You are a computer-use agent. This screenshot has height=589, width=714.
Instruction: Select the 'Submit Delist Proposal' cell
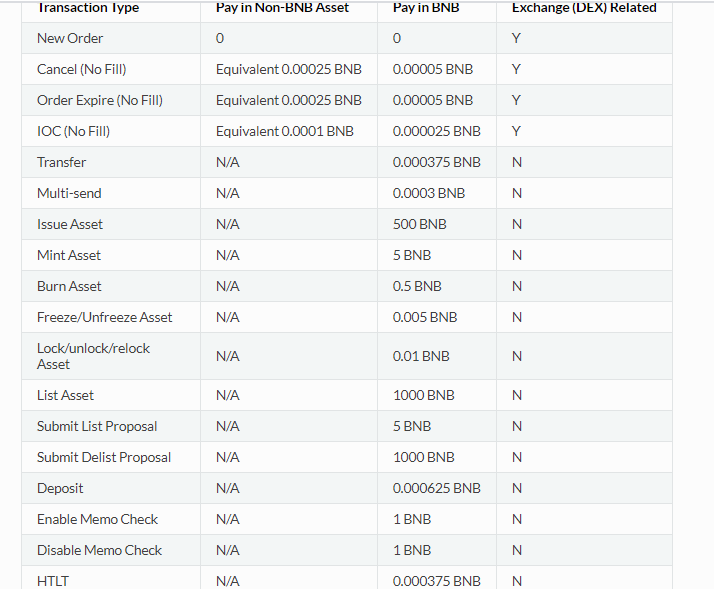click(x=104, y=457)
